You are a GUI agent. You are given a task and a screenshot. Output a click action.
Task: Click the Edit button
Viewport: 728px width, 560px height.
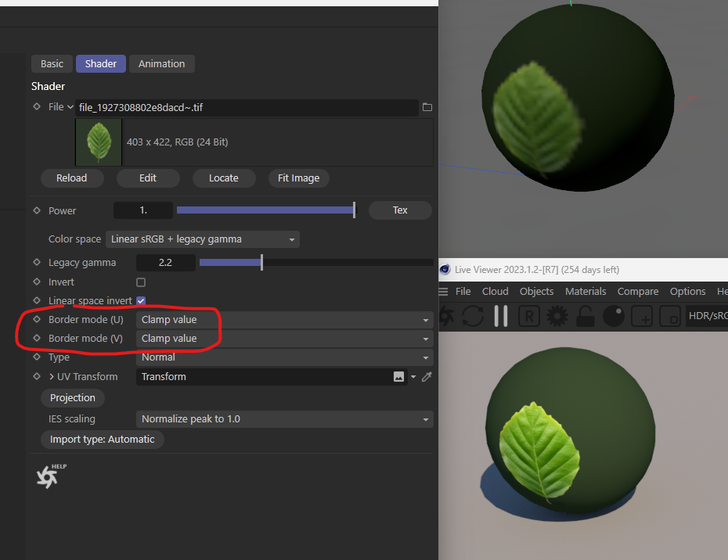(148, 178)
